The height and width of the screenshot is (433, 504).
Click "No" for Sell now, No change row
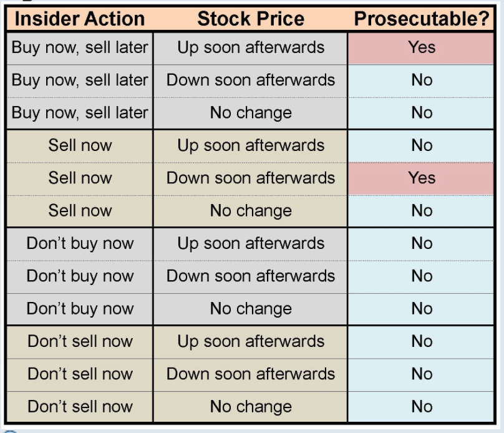point(422,211)
